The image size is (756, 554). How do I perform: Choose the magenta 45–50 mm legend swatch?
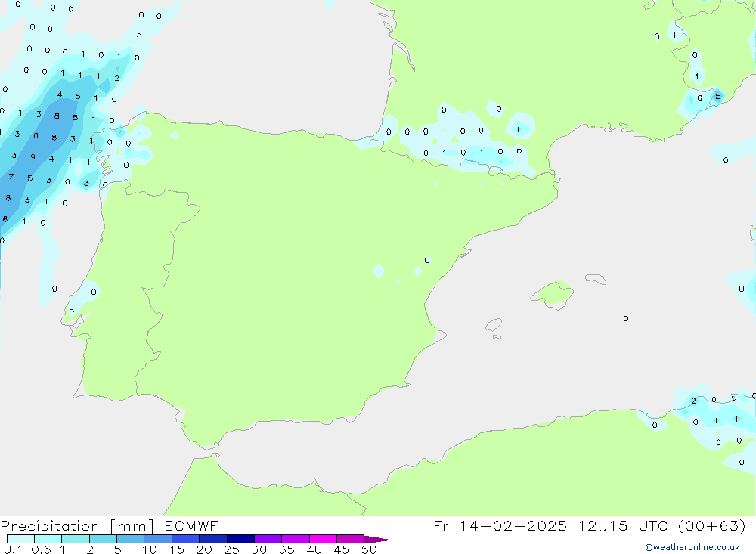pyautogui.click(x=350, y=539)
